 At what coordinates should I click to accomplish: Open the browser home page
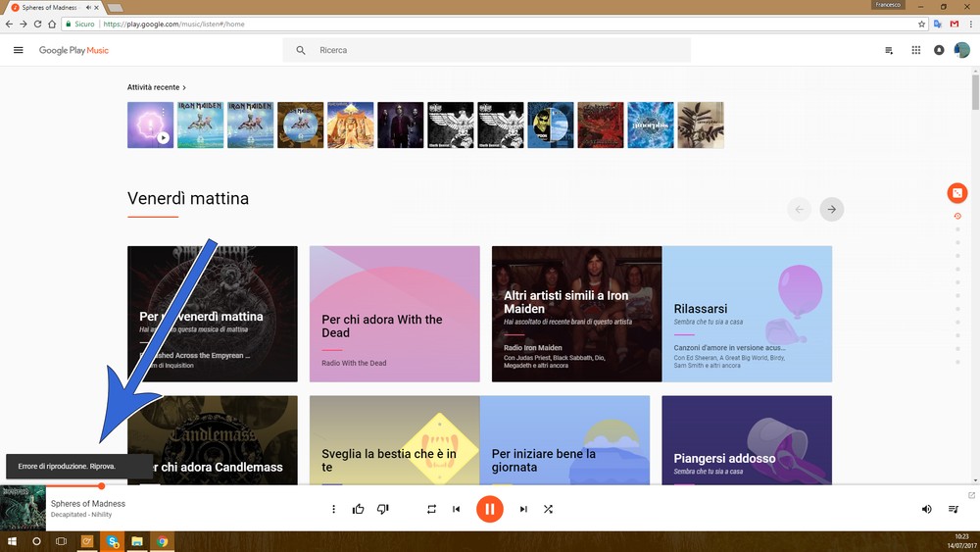(x=52, y=24)
